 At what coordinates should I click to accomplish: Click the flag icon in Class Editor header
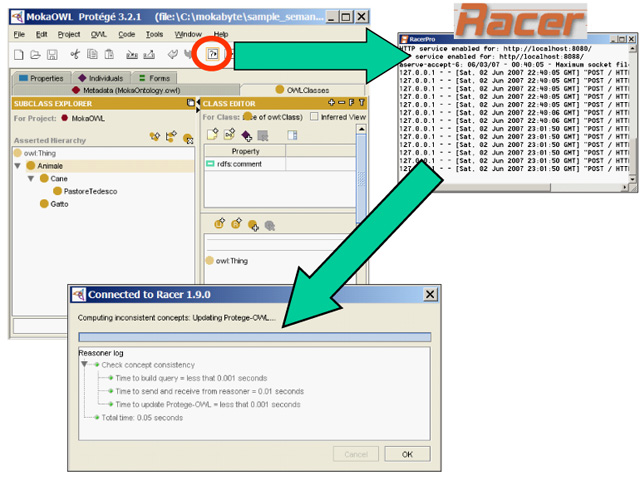click(351, 102)
